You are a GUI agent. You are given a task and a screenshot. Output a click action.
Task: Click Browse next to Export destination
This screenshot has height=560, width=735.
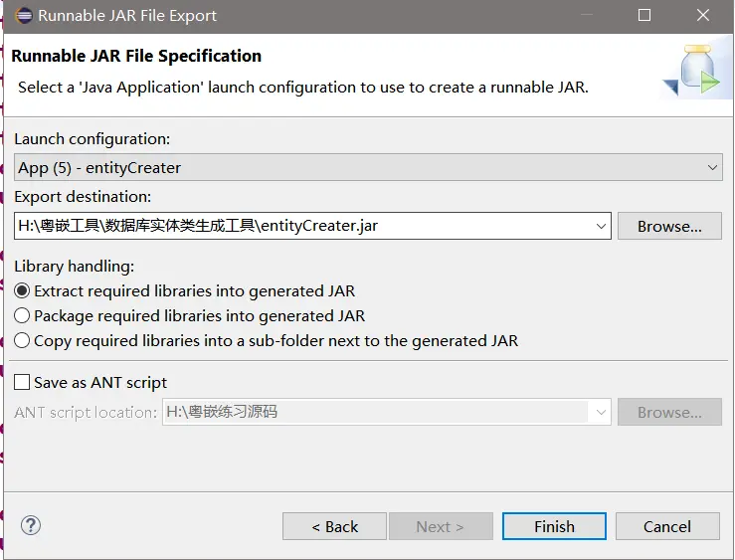coord(669,226)
